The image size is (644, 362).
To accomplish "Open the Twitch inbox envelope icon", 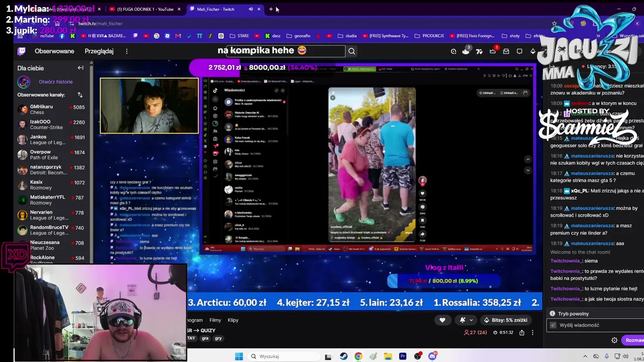I will pos(506,51).
